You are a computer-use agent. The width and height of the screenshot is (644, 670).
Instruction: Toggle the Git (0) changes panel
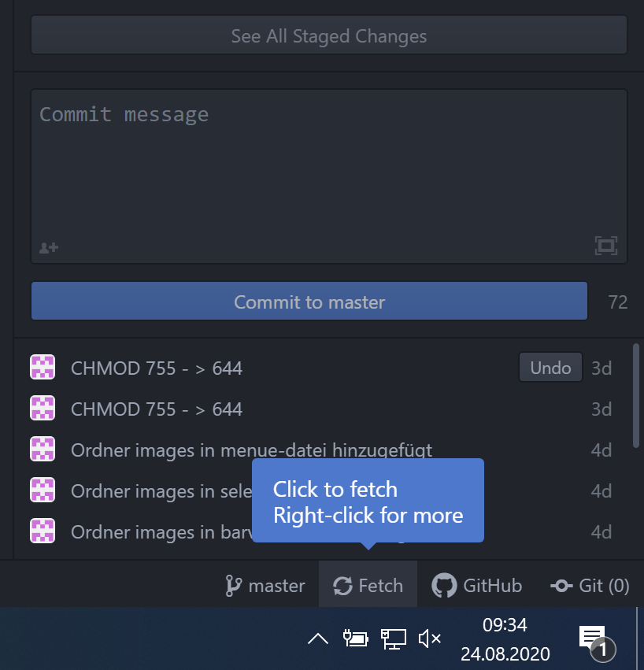[590, 586]
